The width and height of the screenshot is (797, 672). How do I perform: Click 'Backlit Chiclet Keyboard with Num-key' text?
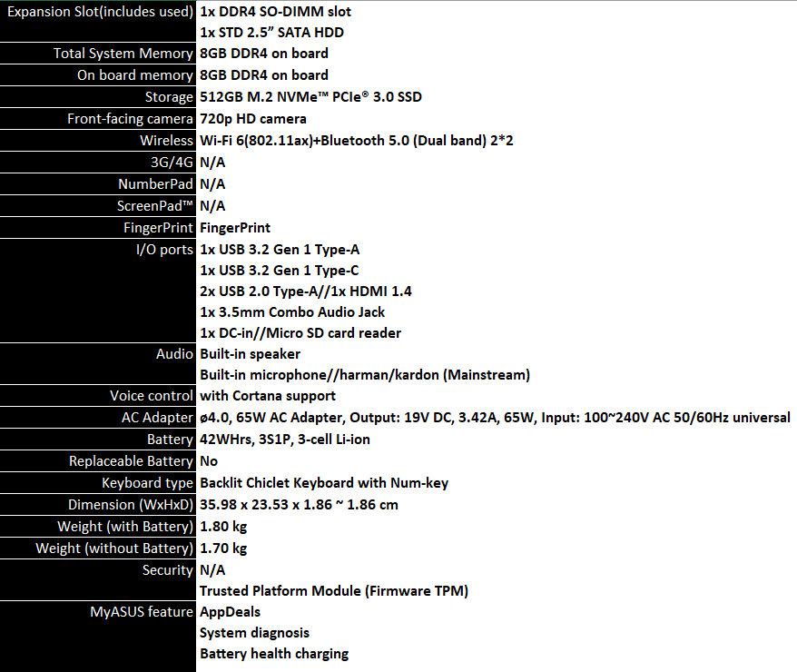(324, 483)
